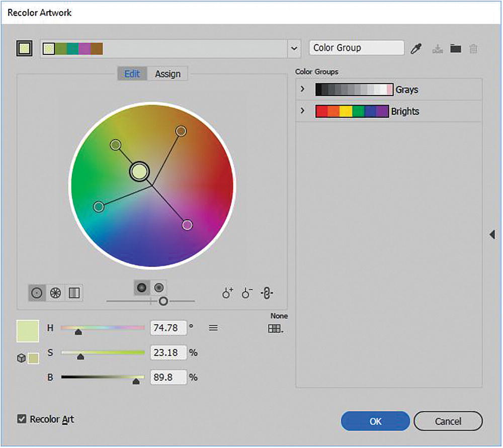Toggle the link harmony colors icon
This screenshot has height=448, width=503.
pyautogui.click(x=267, y=294)
